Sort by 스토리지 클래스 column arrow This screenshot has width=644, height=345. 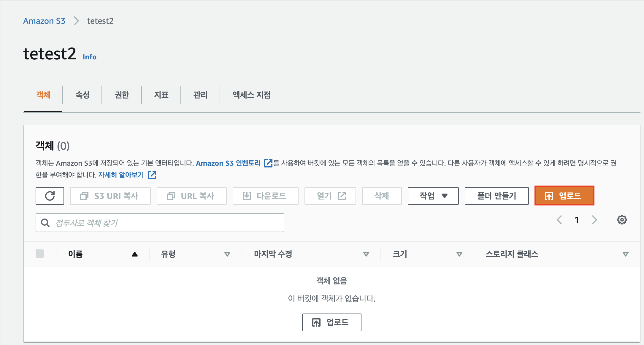625,254
